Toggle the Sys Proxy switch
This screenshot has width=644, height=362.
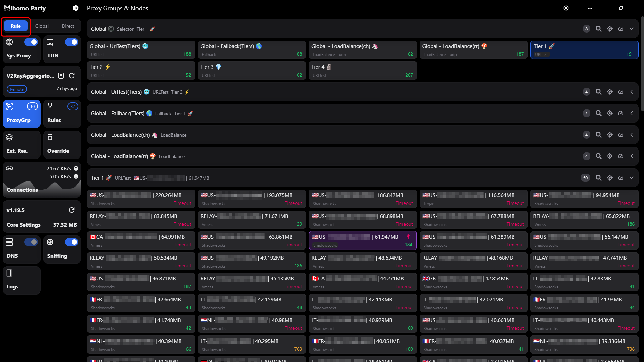coord(31,42)
